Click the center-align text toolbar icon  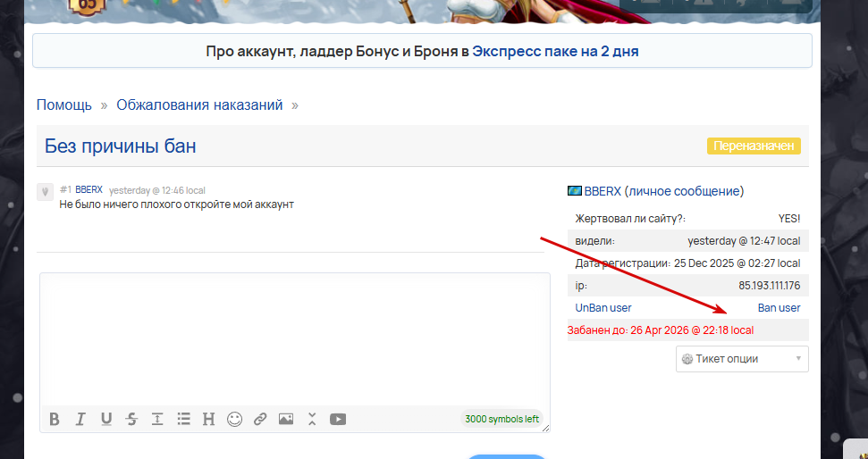(x=157, y=419)
